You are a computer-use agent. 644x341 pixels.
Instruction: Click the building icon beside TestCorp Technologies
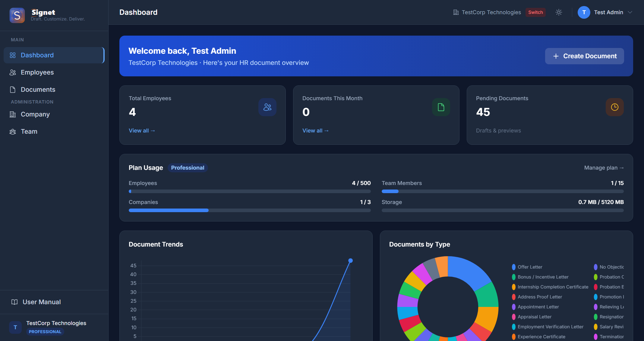point(456,12)
